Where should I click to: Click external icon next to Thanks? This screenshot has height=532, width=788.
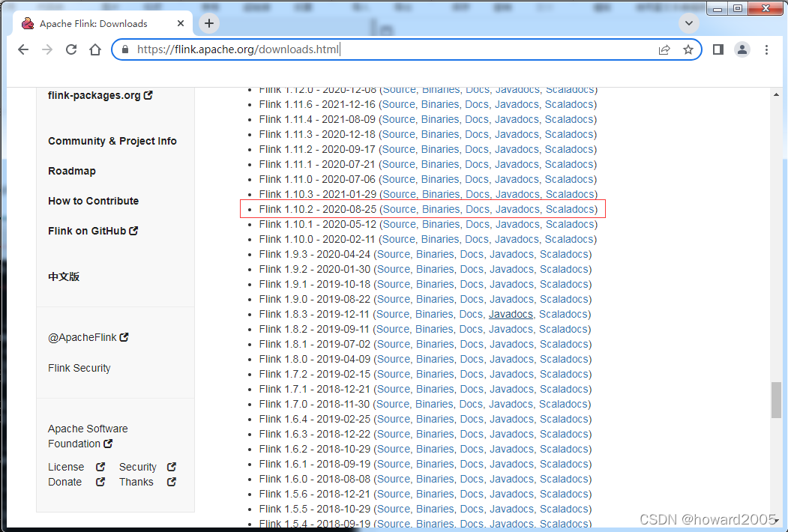click(172, 482)
